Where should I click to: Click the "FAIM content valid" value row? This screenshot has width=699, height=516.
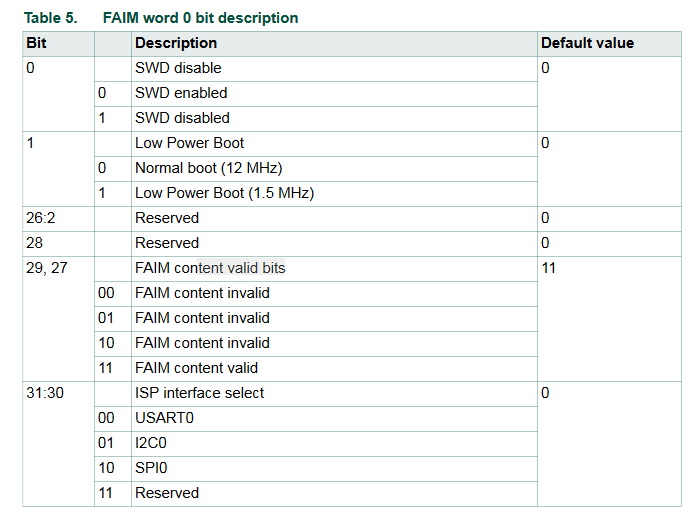pyautogui.click(x=196, y=368)
